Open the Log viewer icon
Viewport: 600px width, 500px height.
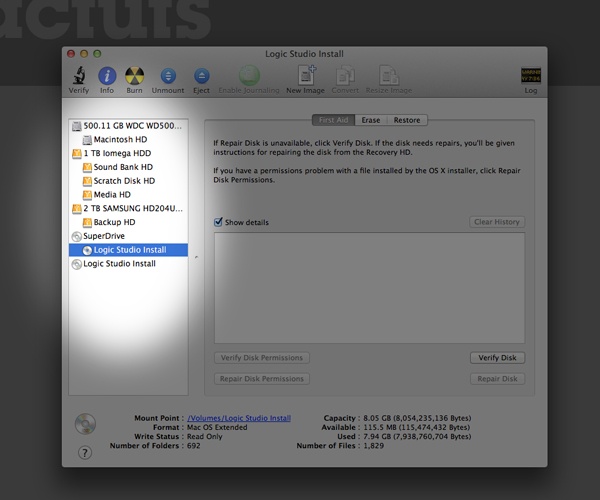coord(531,75)
